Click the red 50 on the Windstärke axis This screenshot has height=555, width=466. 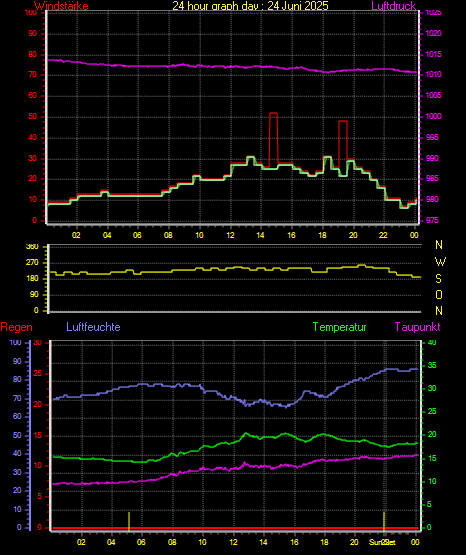pos(33,116)
